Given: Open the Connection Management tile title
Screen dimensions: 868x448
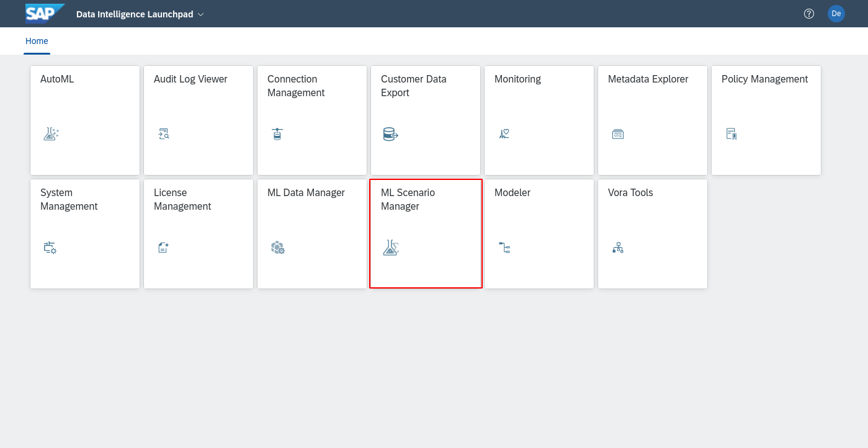Looking at the screenshot, I should pyautogui.click(x=296, y=86).
